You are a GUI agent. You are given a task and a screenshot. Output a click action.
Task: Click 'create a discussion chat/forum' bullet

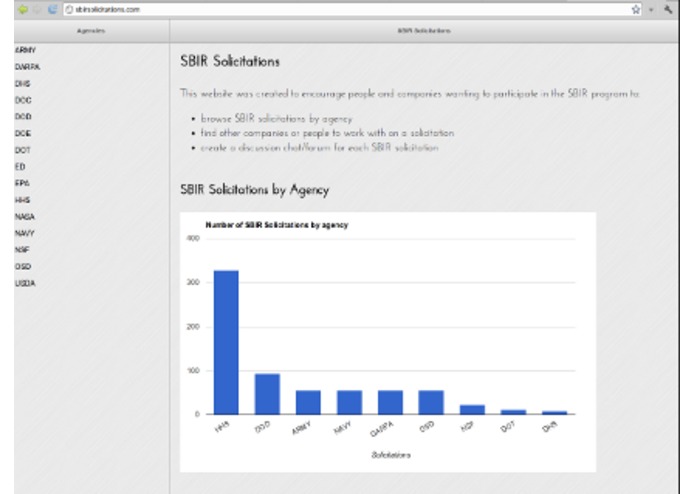[x=320, y=148]
